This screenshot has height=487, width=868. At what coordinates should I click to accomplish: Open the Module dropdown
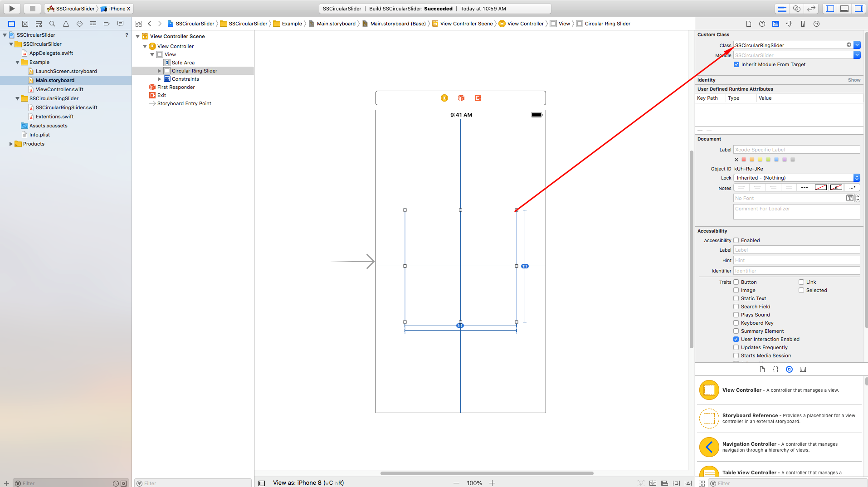point(857,55)
